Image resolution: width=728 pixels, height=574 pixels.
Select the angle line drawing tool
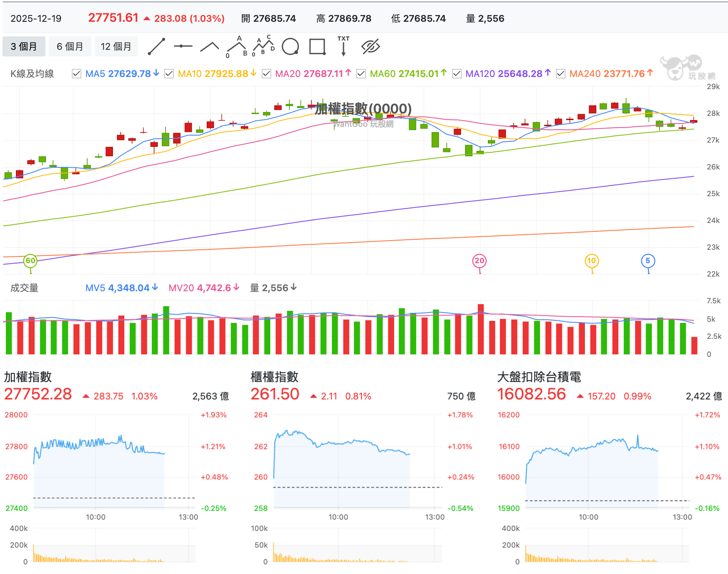point(210,46)
